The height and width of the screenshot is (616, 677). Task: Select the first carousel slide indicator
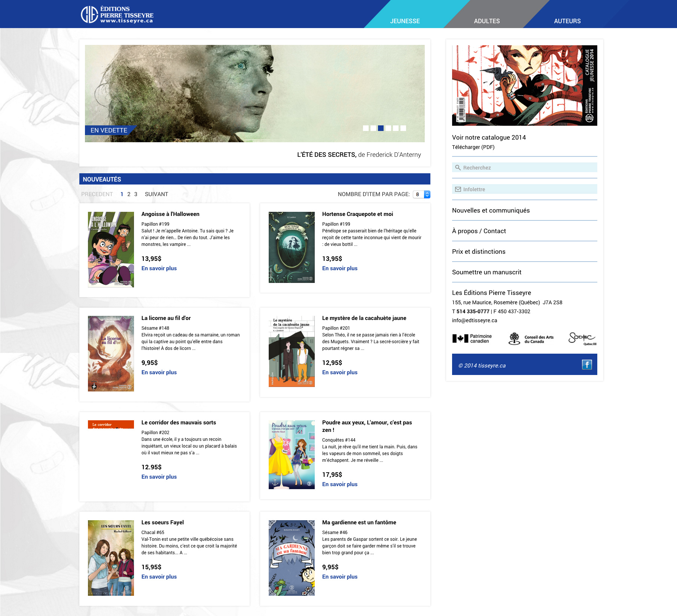coord(366,128)
